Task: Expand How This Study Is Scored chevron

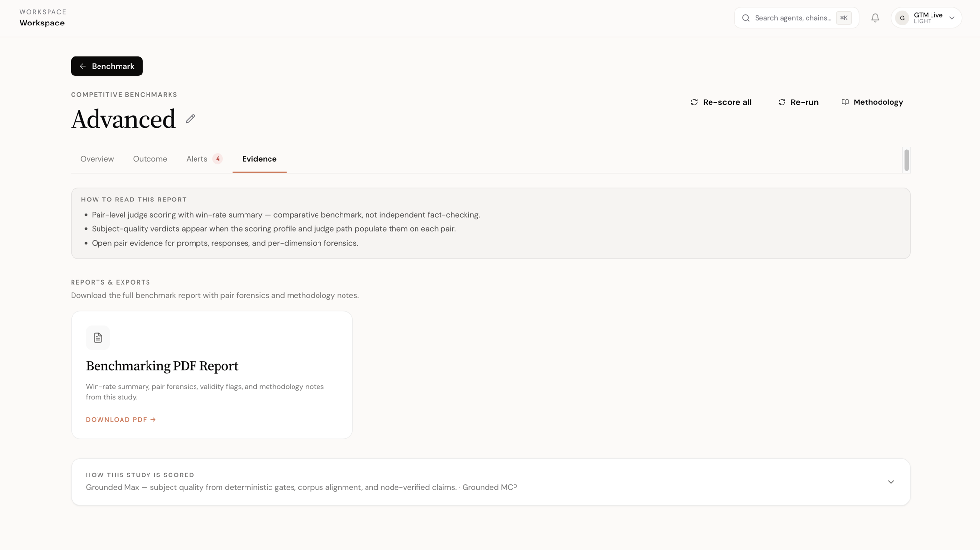Action: click(x=891, y=482)
